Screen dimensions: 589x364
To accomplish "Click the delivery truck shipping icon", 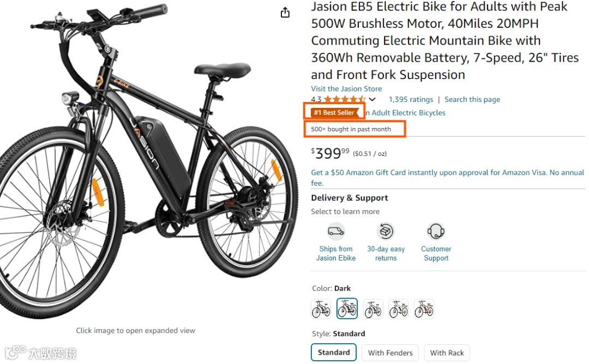I will (x=336, y=231).
